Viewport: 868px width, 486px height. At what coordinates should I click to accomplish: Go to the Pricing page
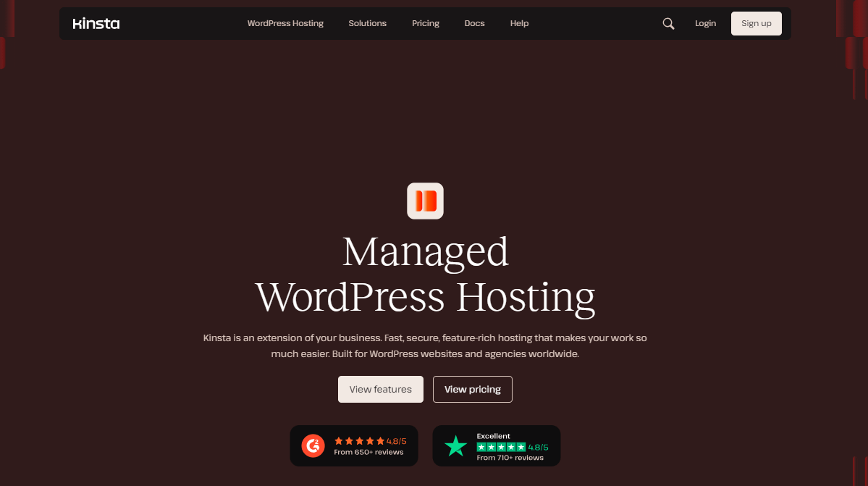tap(425, 23)
